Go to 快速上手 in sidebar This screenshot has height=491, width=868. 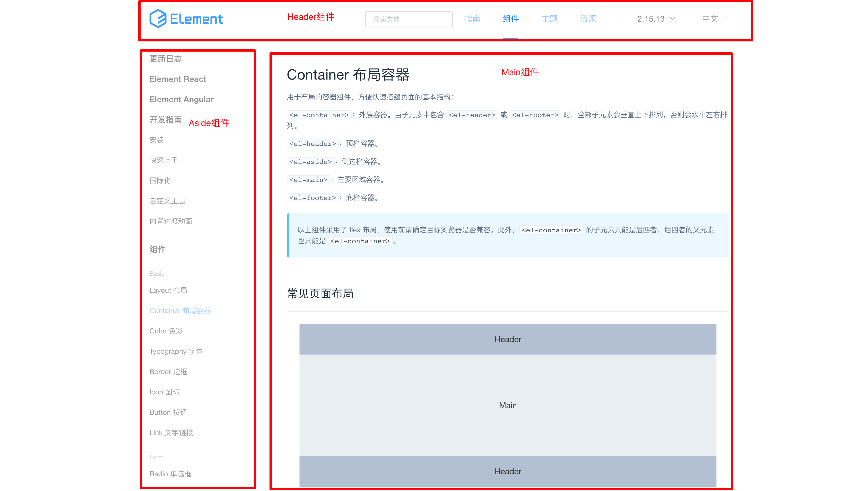(164, 160)
